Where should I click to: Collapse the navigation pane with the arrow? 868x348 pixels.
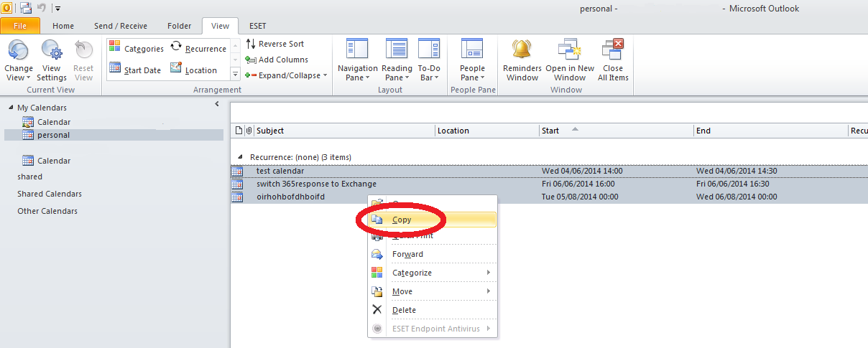pos(217,104)
